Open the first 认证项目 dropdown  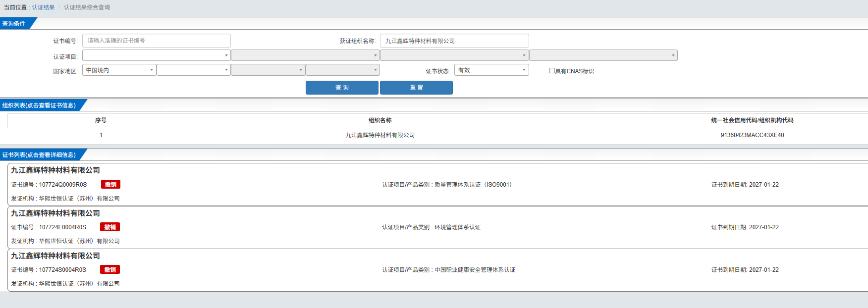click(x=157, y=55)
